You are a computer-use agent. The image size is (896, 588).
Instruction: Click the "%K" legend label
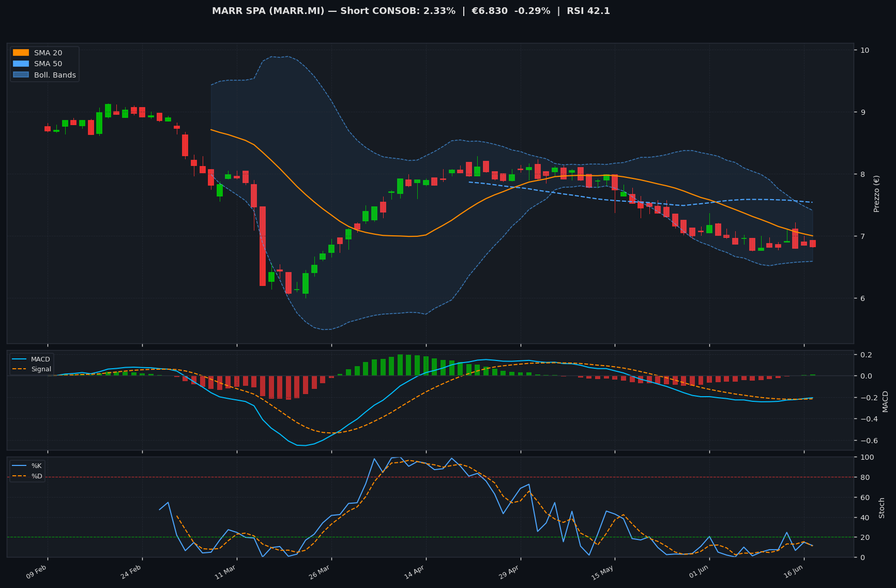(37, 466)
